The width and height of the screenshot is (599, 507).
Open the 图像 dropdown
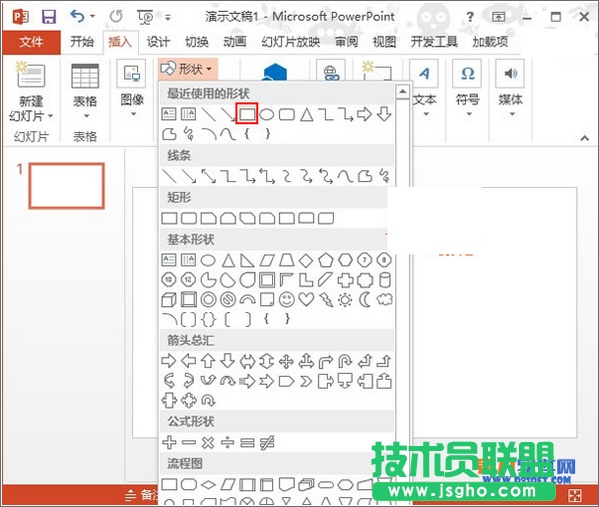point(132,89)
